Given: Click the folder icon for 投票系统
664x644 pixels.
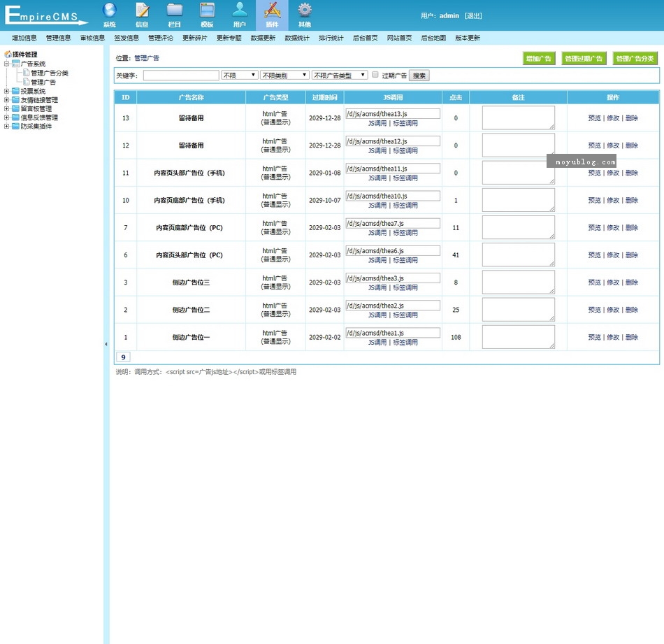Looking at the screenshot, I should tap(15, 91).
